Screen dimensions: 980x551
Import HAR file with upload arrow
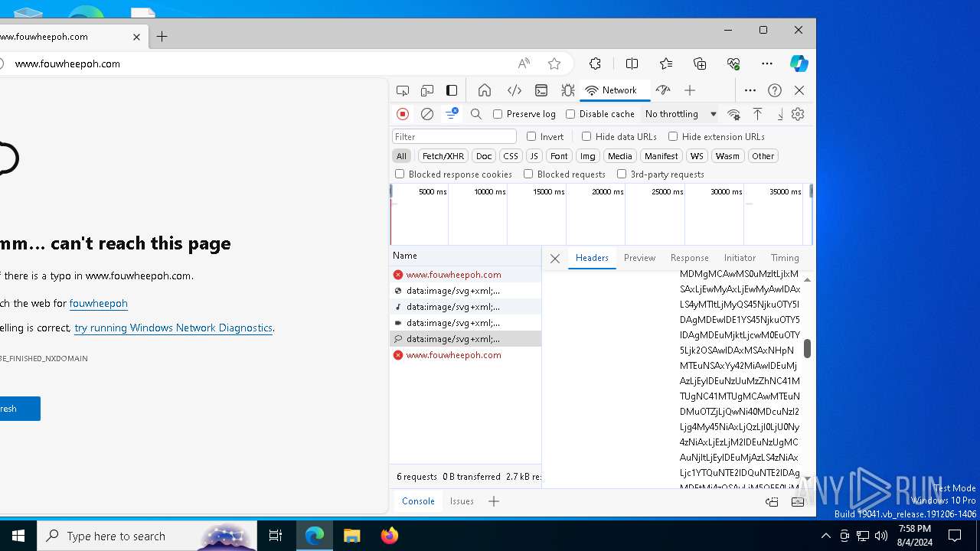(757, 114)
